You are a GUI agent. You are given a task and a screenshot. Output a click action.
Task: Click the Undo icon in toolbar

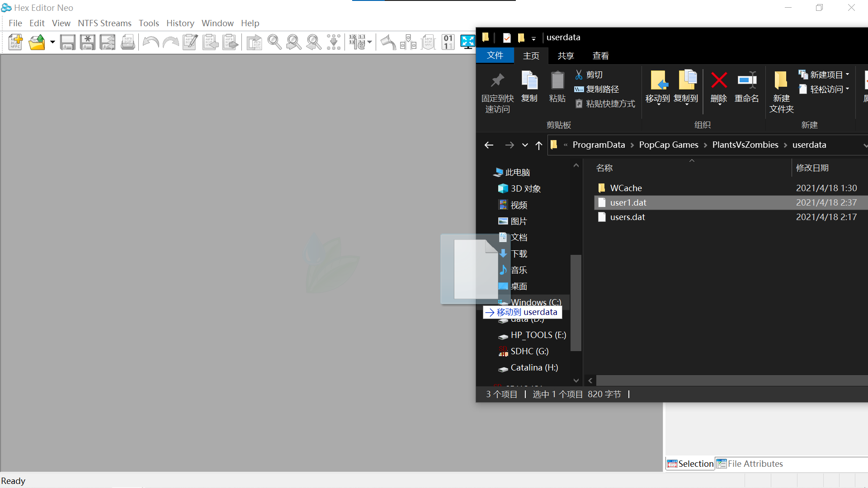click(152, 42)
